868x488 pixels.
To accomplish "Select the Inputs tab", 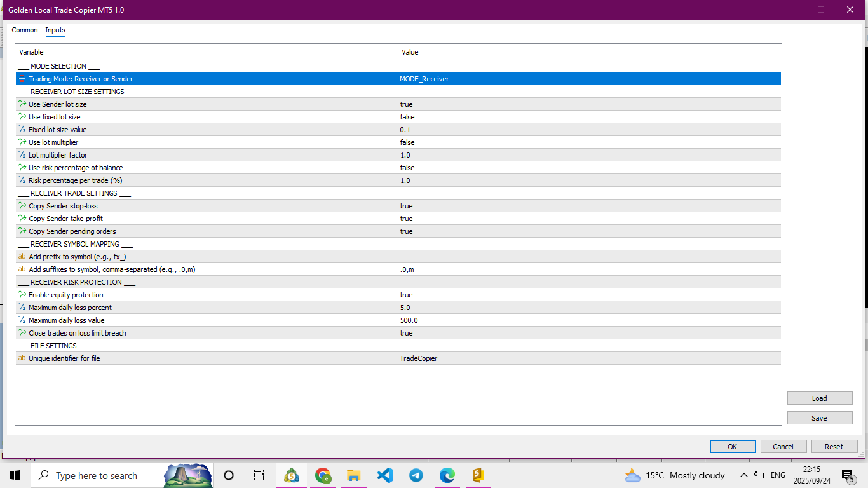I will point(55,30).
